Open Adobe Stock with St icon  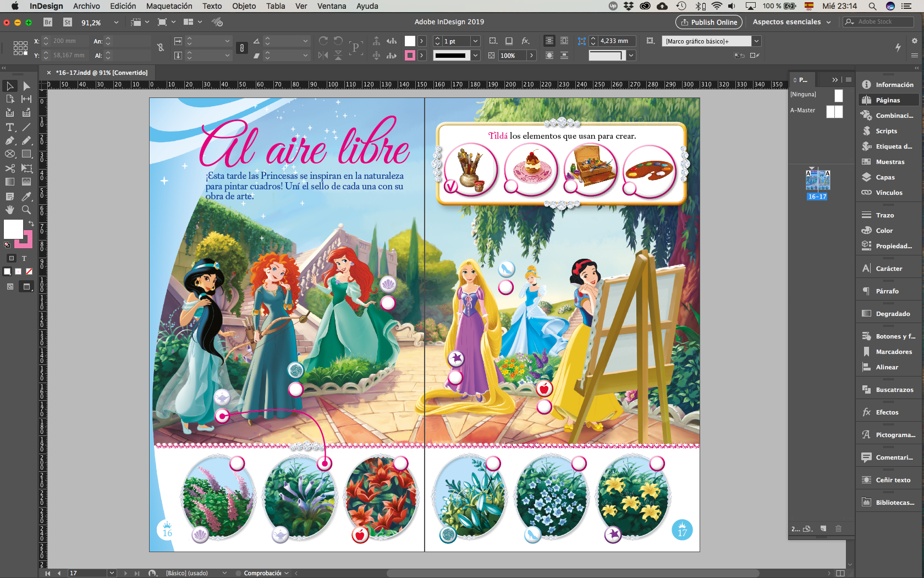(x=68, y=22)
